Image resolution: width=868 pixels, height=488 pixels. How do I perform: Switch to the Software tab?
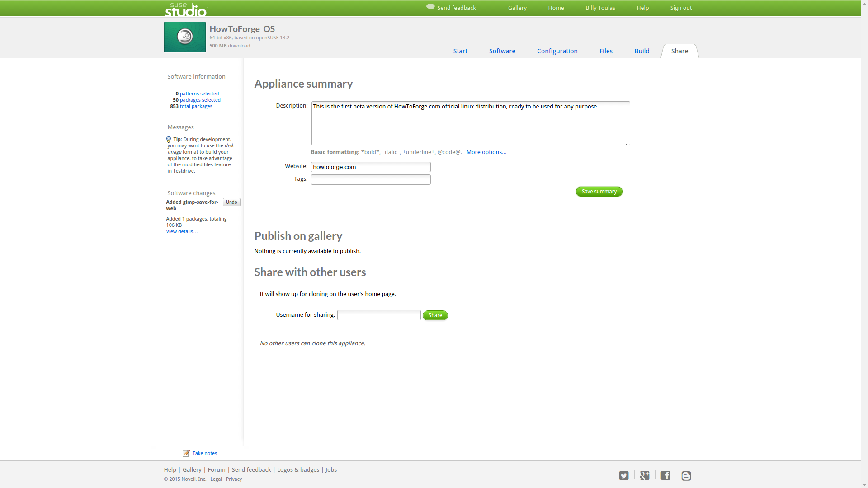pos(502,51)
